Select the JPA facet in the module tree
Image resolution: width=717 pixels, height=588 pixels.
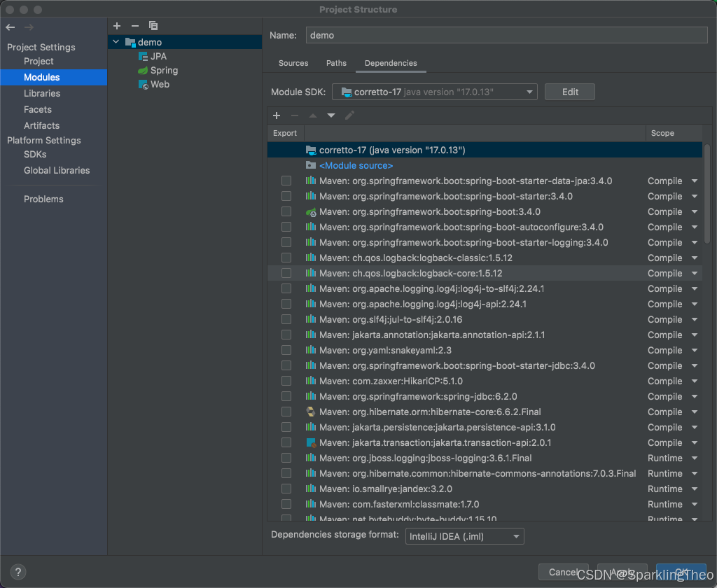tap(158, 56)
